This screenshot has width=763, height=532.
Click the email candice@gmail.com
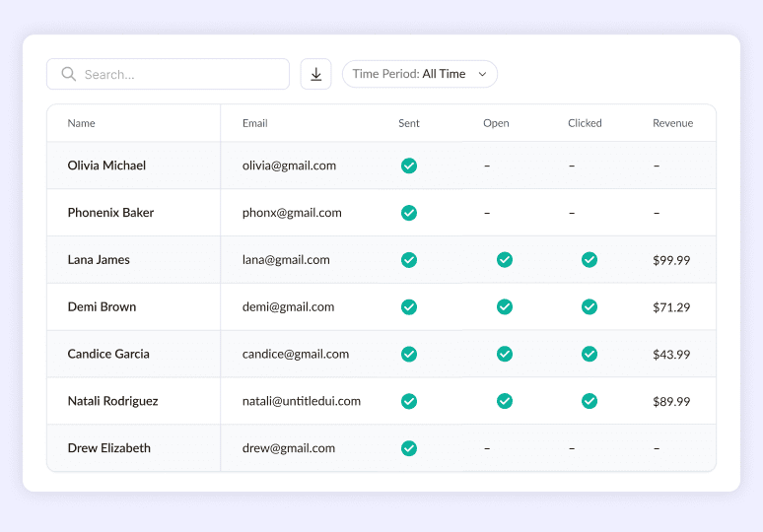click(x=296, y=354)
